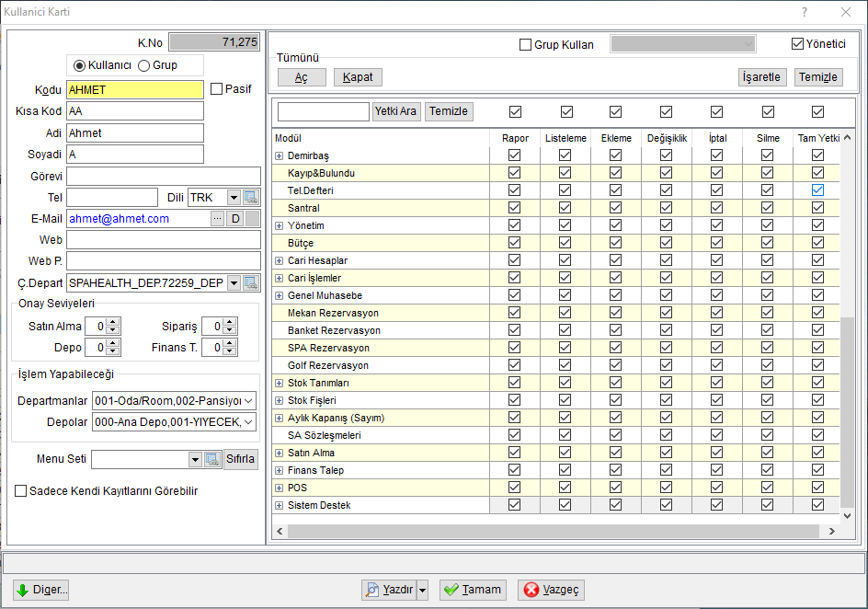Open language lookup icon beside Dili field
Image resolution: width=868 pixels, height=609 pixels.
click(251, 197)
